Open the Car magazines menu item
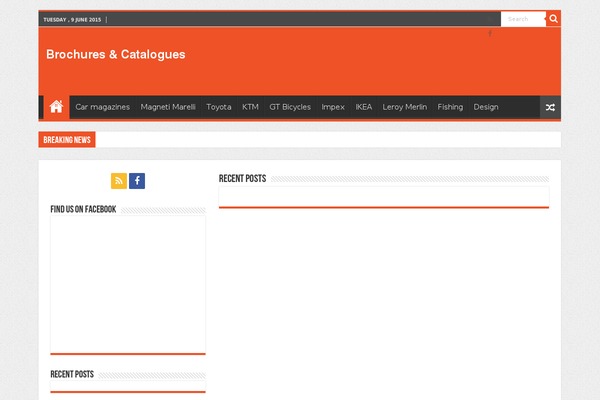600x400 pixels. [x=103, y=107]
